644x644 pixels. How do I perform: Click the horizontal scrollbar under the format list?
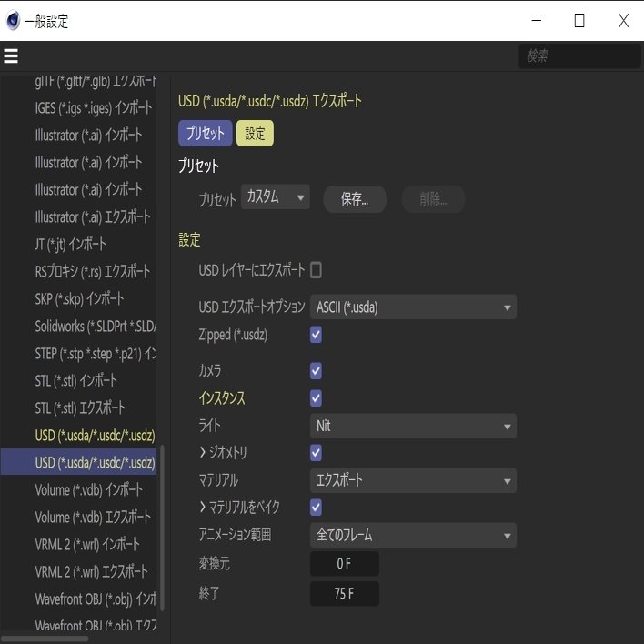click(45, 639)
